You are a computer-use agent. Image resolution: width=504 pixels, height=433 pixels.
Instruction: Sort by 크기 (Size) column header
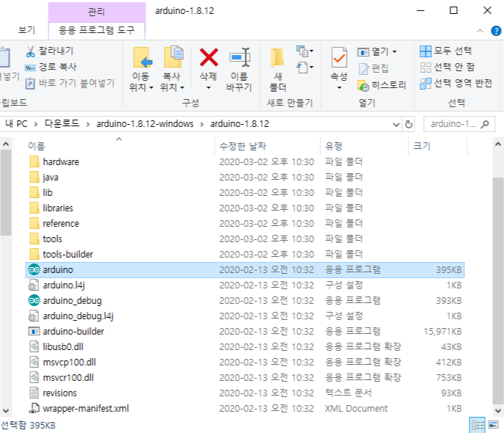coord(438,146)
